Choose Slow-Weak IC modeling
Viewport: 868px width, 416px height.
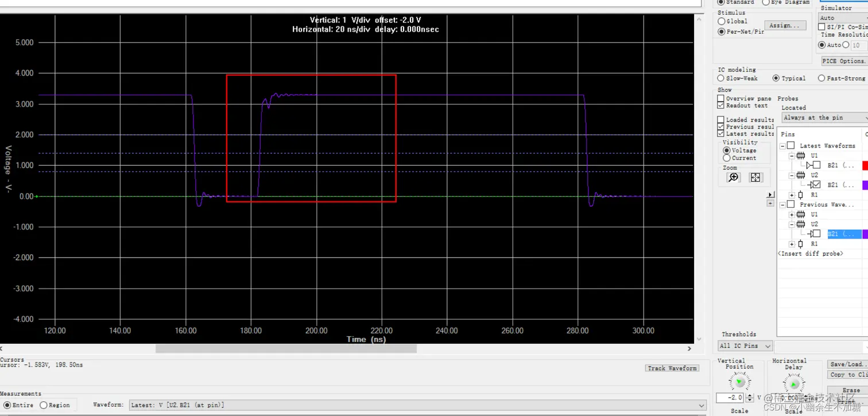tap(721, 78)
